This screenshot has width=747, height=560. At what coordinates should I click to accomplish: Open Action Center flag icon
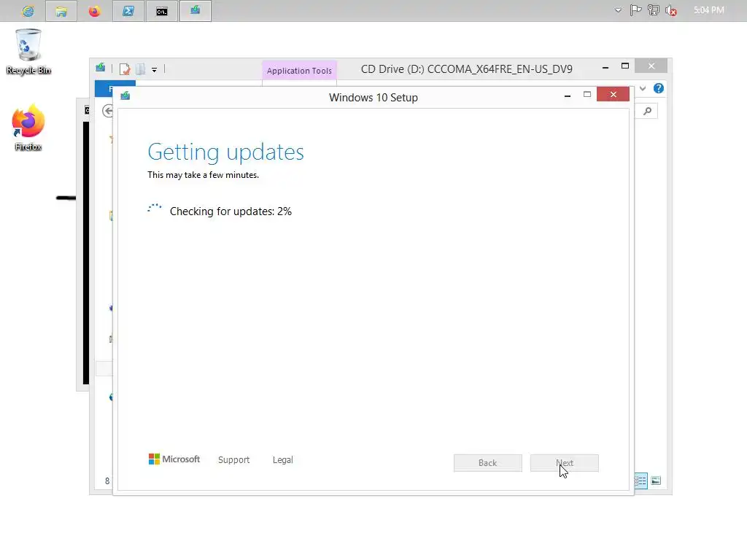coord(635,10)
